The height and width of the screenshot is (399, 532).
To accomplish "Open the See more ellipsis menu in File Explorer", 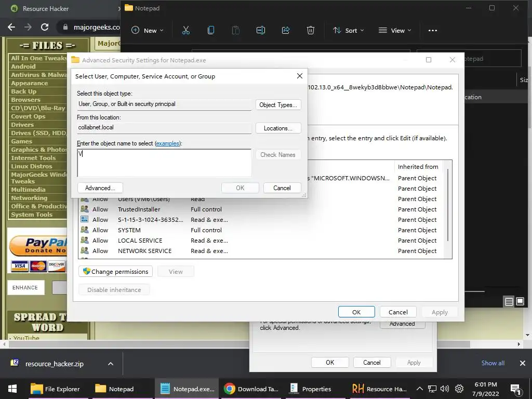I will 433,31.
